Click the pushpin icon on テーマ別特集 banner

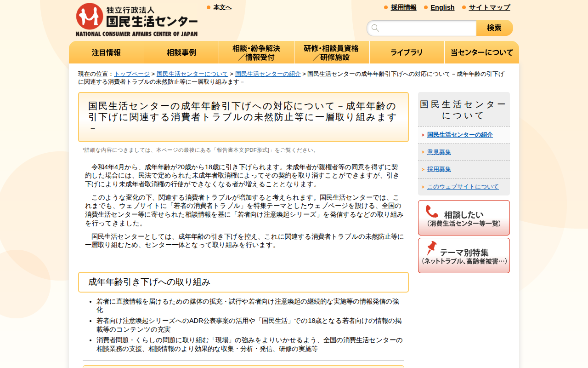[431, 248]
